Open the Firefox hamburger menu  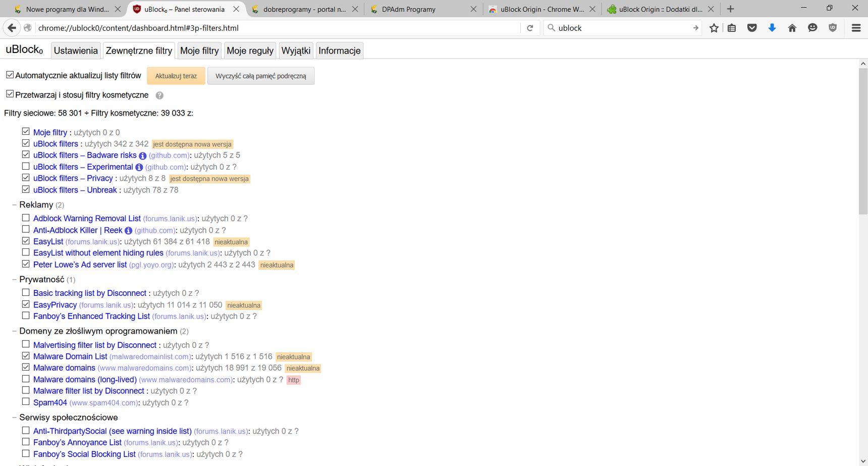click(856, 28)
